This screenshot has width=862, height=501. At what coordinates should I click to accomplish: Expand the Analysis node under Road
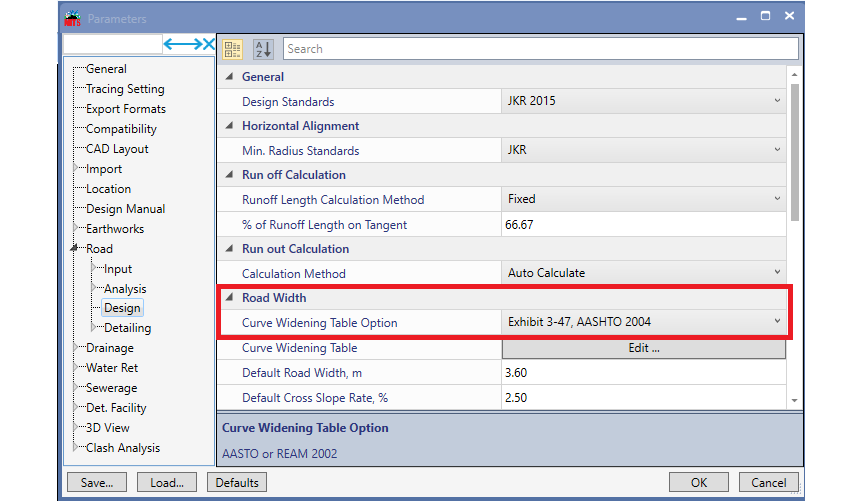pos(93,288)
